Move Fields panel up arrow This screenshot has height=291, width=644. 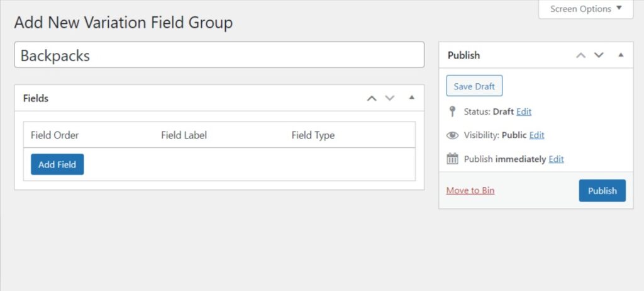click(372, 98)
